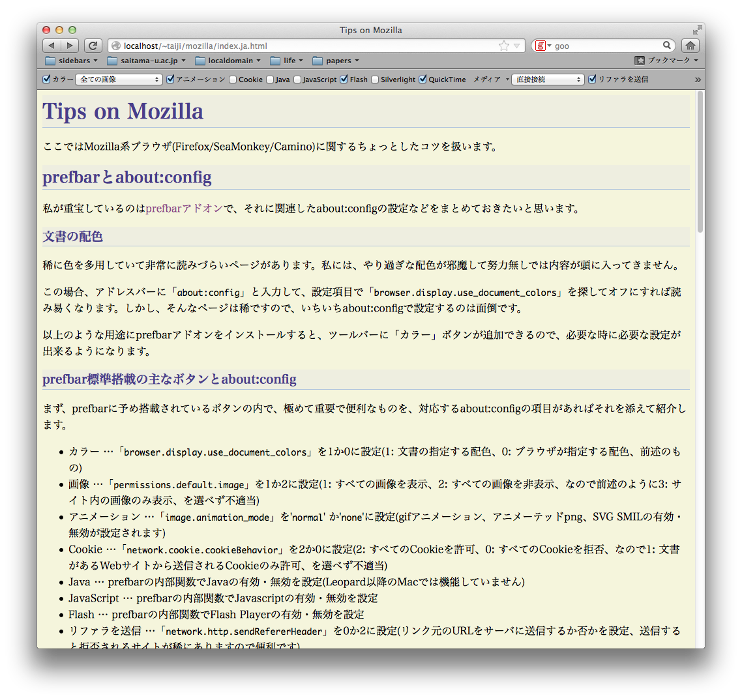Click the bookmark star in the address bar
The height and width of the screenshot is (700, 742).
point(503,46)
